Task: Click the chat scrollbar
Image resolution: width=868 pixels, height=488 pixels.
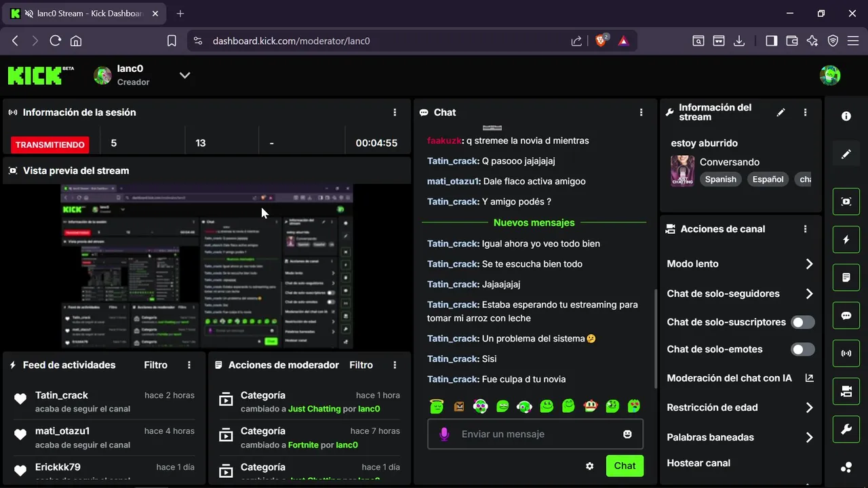Action: click(655, 339)
